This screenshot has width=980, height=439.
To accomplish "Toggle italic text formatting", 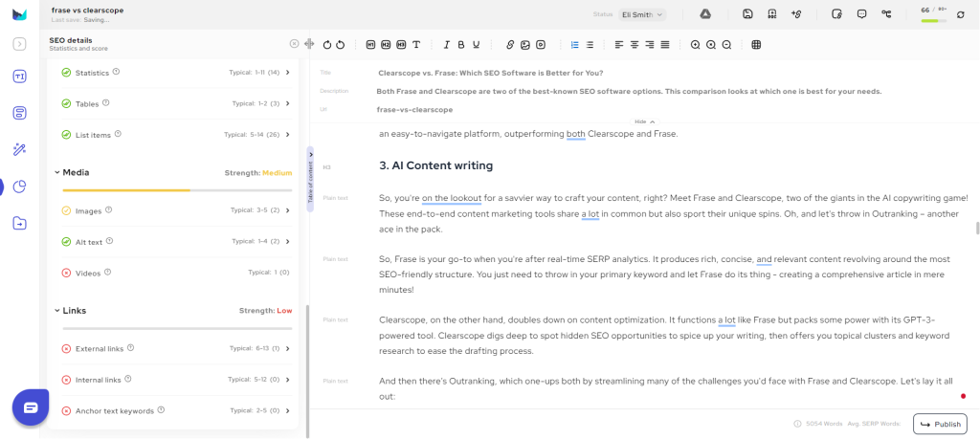I will (445, 45).
